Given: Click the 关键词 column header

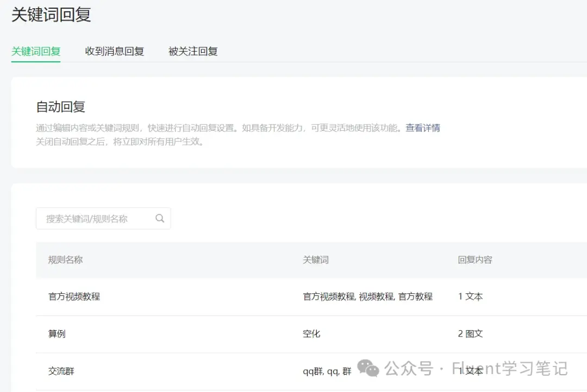Looking at the screenshot, I should point(316,260).
